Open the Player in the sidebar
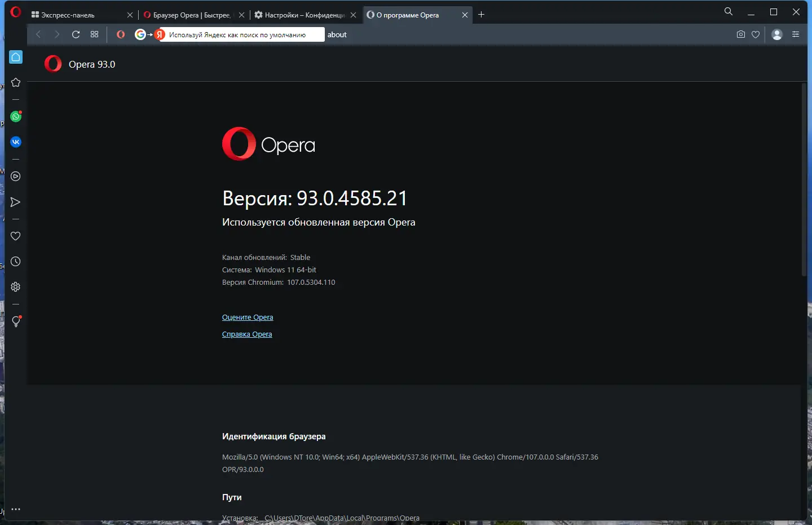Viewport: 812px width, 525px height. pyautogui.click(x=16, y=177)
